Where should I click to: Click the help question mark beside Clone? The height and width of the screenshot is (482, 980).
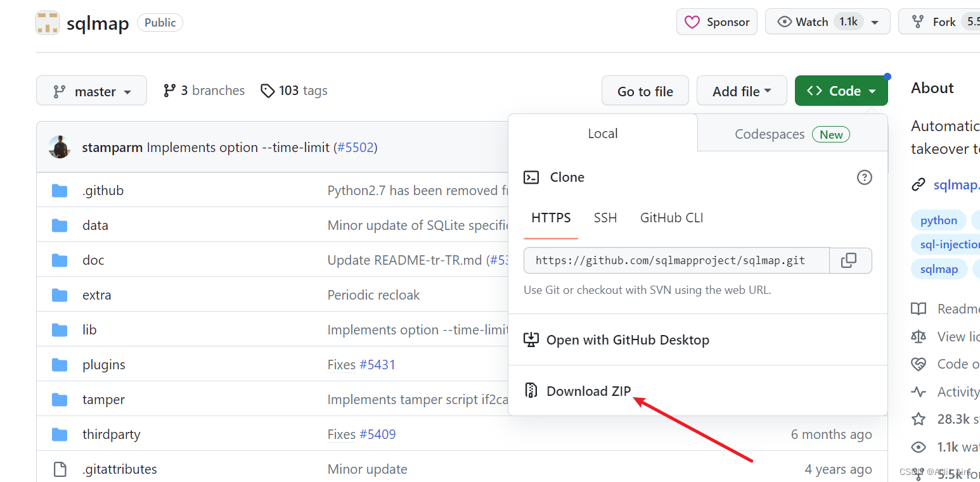(864, 177)
